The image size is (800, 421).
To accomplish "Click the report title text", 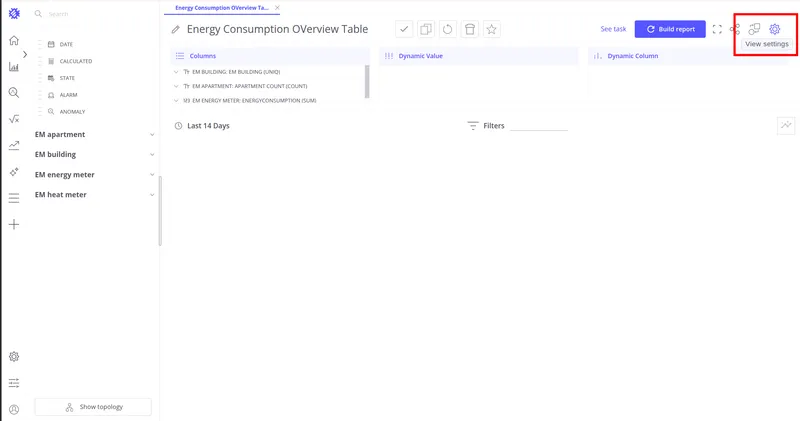I will 277,29.
